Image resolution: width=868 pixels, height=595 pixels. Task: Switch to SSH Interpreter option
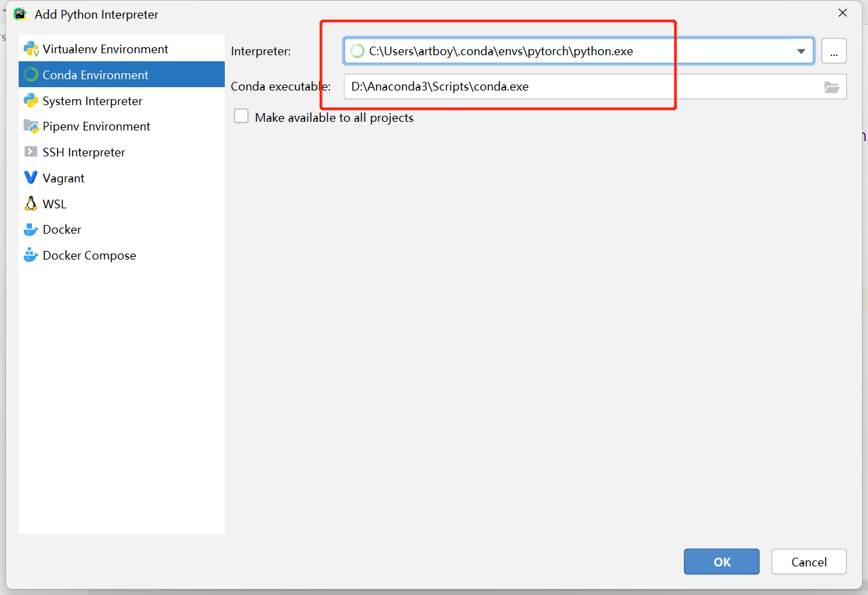[x=122, y=152]
